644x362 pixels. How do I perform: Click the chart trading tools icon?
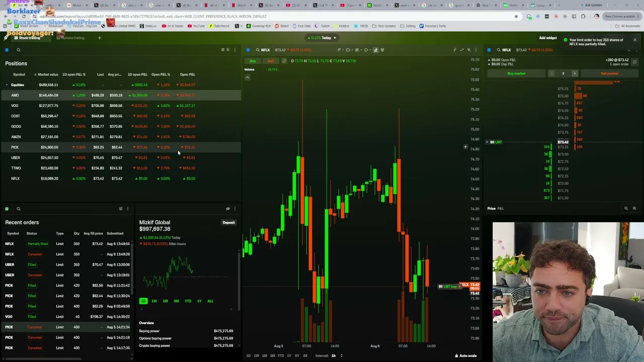[468, 50]
